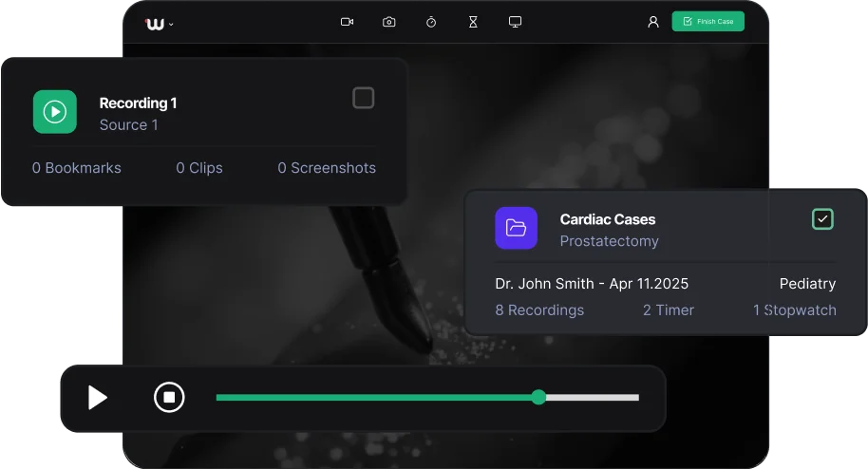This screenshot has height=469, width=868.
Task: Uncheck the Cardiac Cases checkbox
Action: tap(822, 218)
